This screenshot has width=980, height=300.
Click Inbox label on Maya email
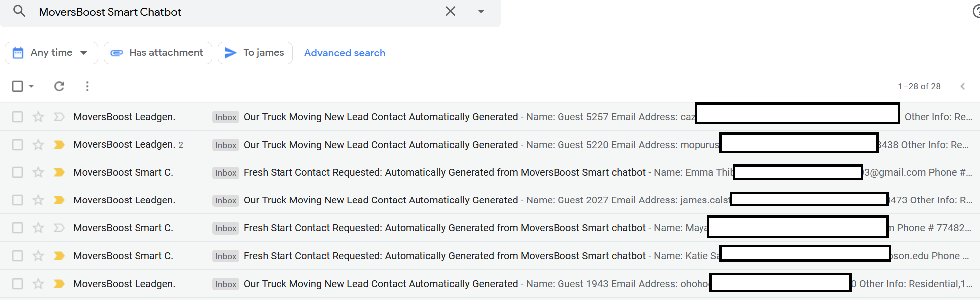(x=226, y=228)
